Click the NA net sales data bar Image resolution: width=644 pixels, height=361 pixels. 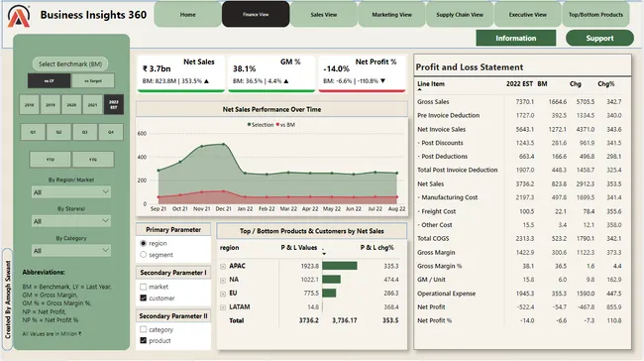tap(332, 280)
